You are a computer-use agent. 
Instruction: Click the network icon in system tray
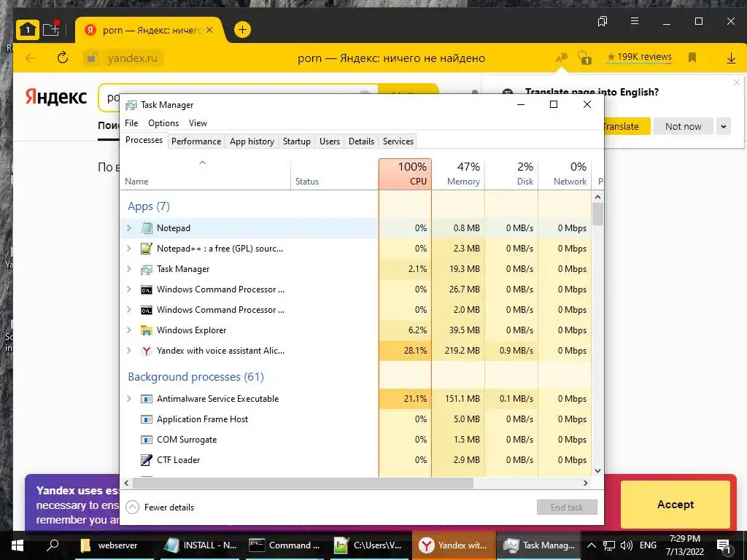609,545
